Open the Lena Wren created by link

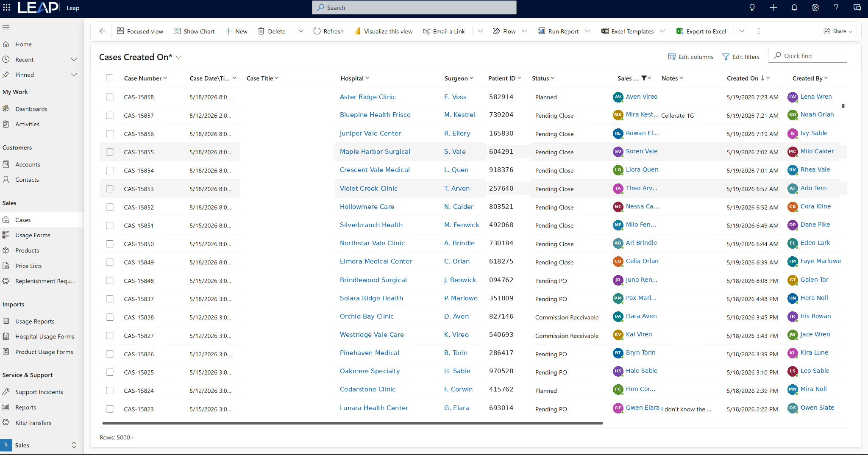click(816, 97)
